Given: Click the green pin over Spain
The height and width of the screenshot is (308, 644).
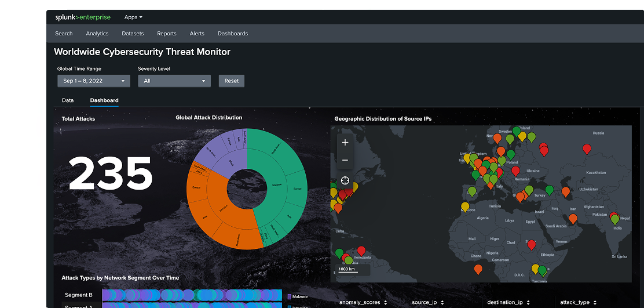Looking at the screenshot, I should point(473,191).
